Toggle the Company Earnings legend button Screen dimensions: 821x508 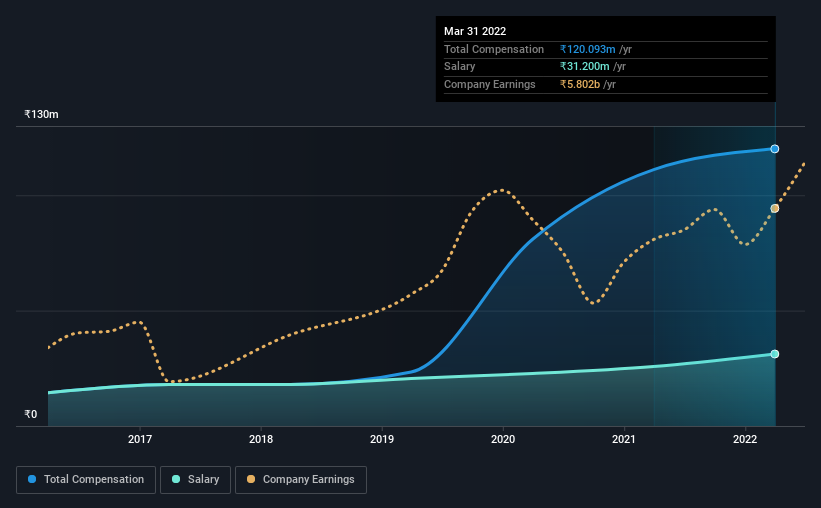(301, 480)
